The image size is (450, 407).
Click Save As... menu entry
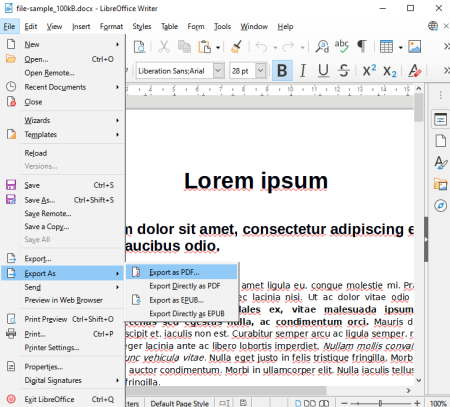coord(62,200)
